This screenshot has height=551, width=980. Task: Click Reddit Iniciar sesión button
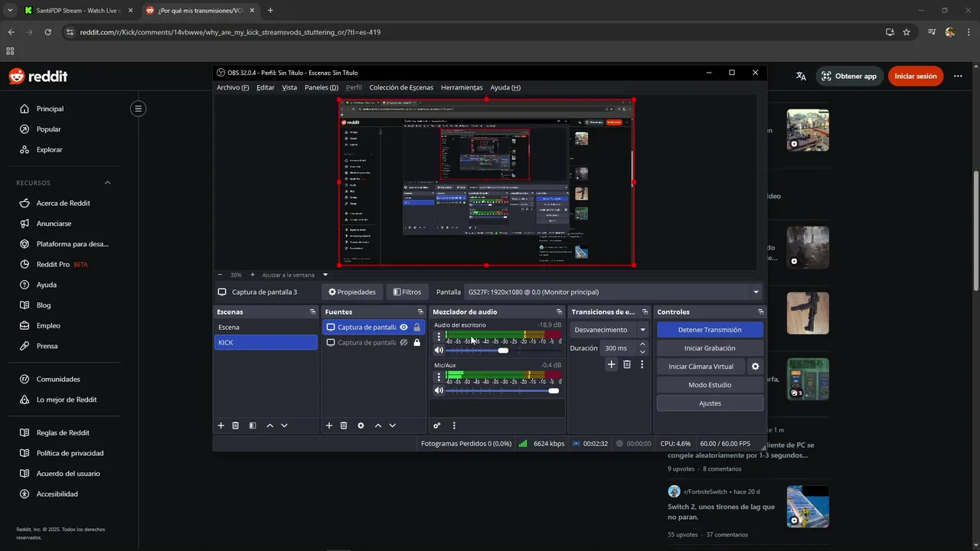coord(916,76)
